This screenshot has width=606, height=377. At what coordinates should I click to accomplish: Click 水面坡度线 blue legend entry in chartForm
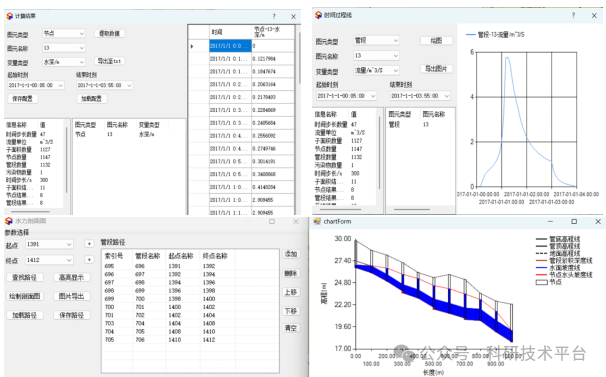pyautogui.click(x=558, y=268)
